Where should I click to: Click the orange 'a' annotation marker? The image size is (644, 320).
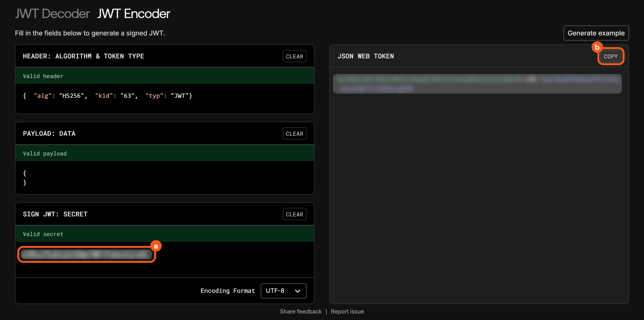[x=156, y=246]
